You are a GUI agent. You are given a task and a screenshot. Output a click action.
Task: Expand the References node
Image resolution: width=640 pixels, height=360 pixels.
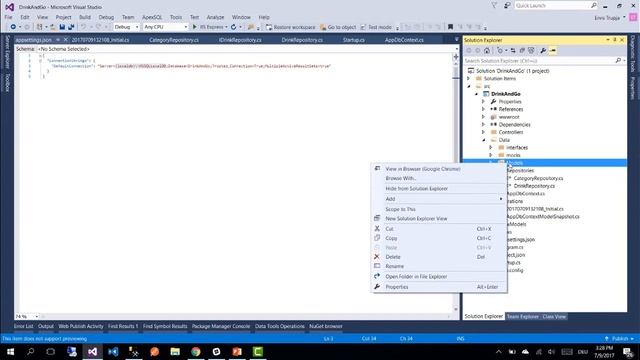[x=484, y=109]
